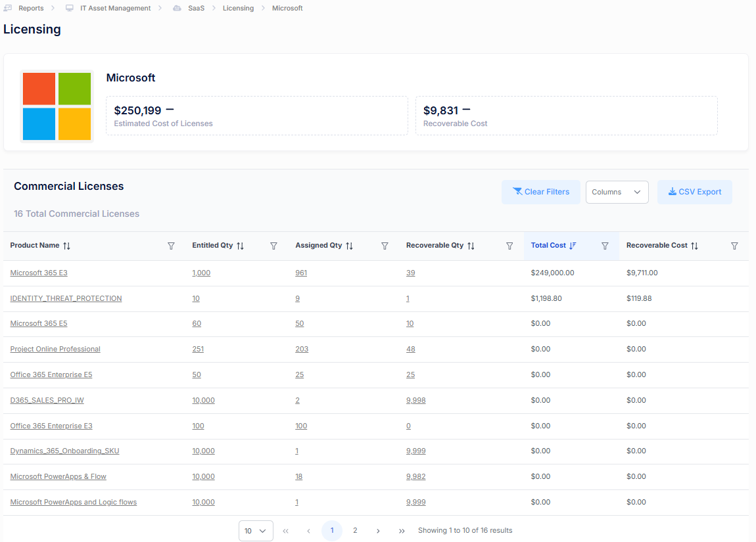Viewport: 756px width, 542px height.
Task: Click the $119.88 recoverable cost cell
Action: coord(639,298)
